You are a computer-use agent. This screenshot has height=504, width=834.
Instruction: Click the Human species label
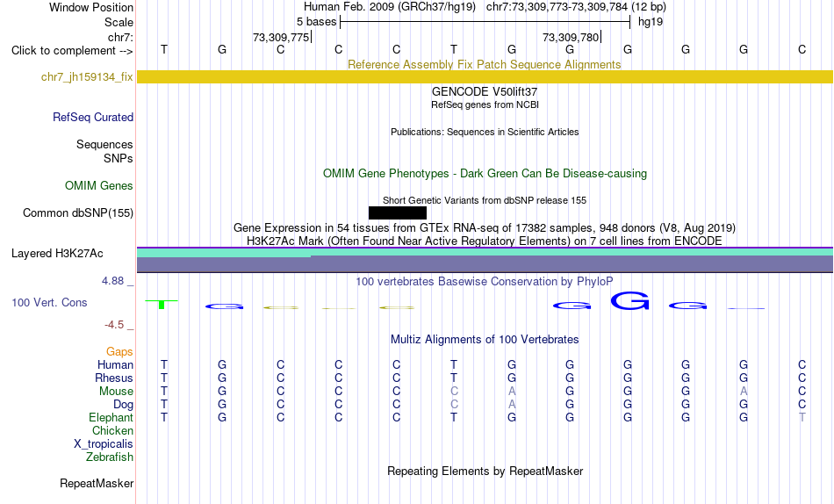click(115, 365)
